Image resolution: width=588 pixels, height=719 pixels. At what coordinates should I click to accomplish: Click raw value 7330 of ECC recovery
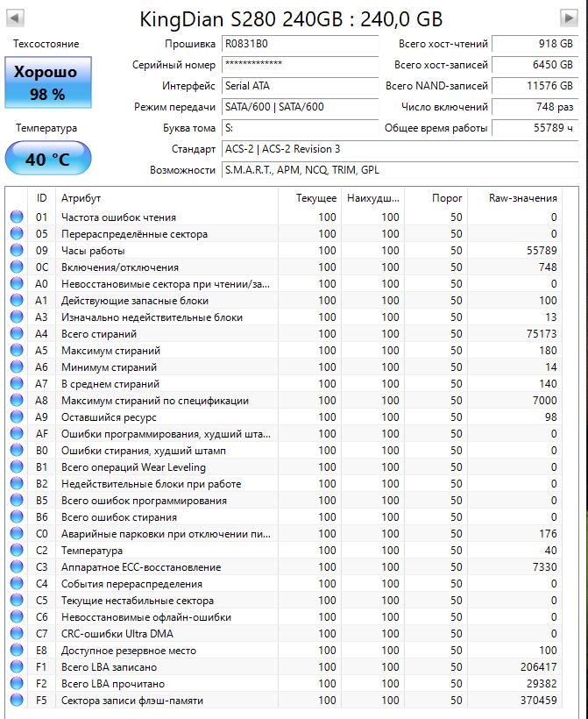click(545, 566)
